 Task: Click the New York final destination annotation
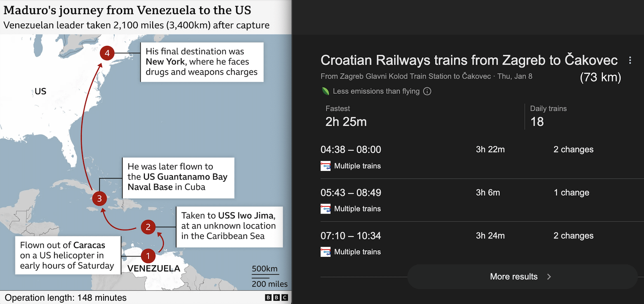pyautogui.click(x=202, y=62)
